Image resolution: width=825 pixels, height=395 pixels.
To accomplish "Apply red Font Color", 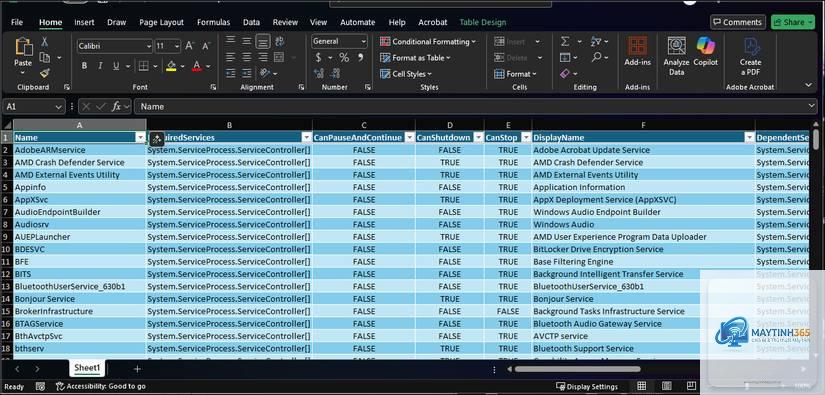I will point(197,66).
